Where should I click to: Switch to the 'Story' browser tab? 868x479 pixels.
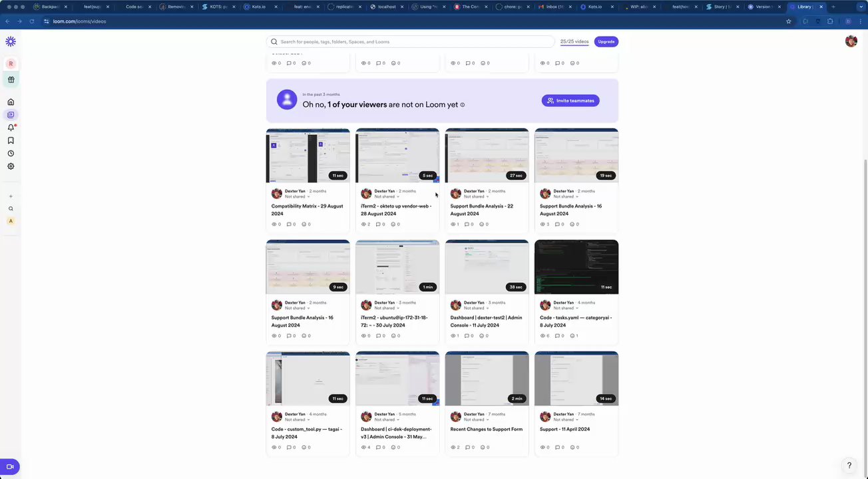point(724,7)
